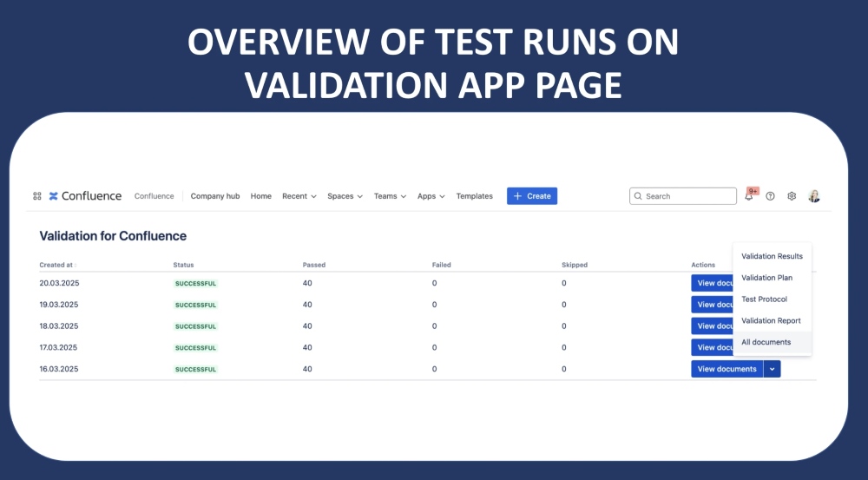Click the 16.03.2025 date cell
The height and width of the screenshot is (480, 868).
[59, 369]
